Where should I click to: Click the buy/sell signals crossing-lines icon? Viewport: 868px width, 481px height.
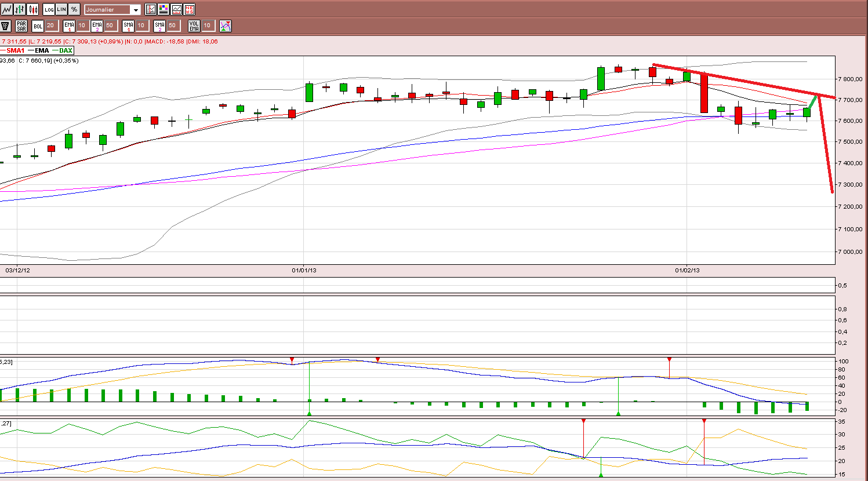point(226,25)
